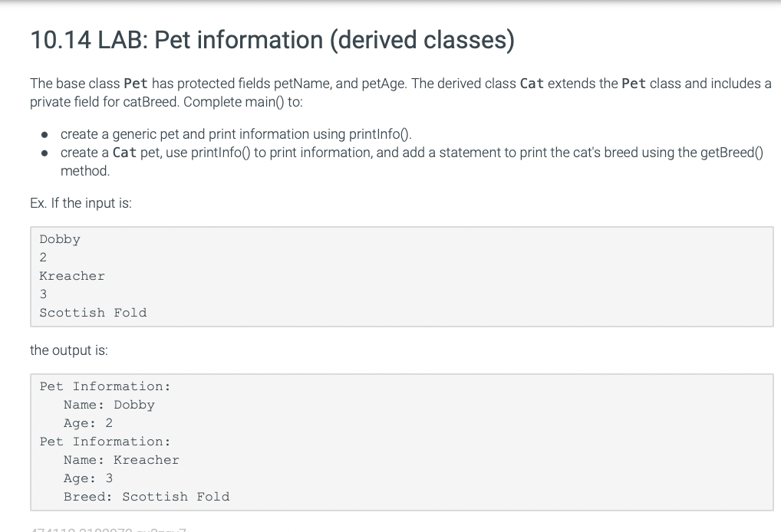Click "Kreacher" line in the input example box
The image size is (781, 532).
[72, 276]
